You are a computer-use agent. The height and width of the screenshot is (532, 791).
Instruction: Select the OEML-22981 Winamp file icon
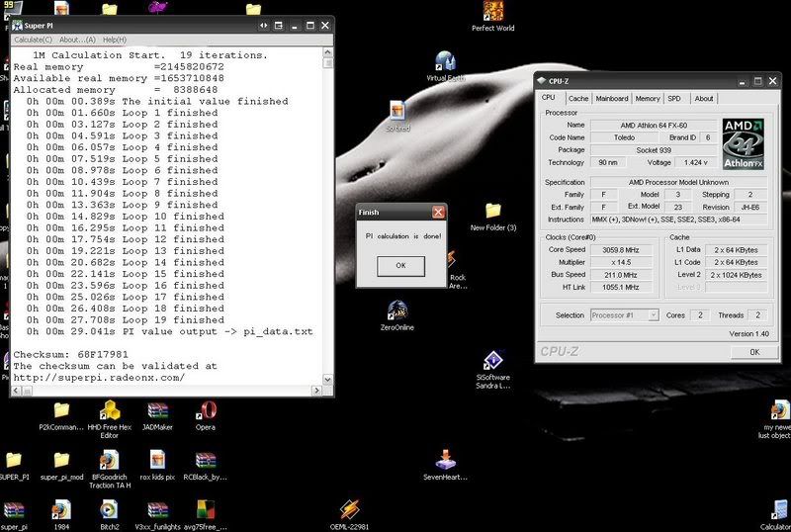(350, 509)
